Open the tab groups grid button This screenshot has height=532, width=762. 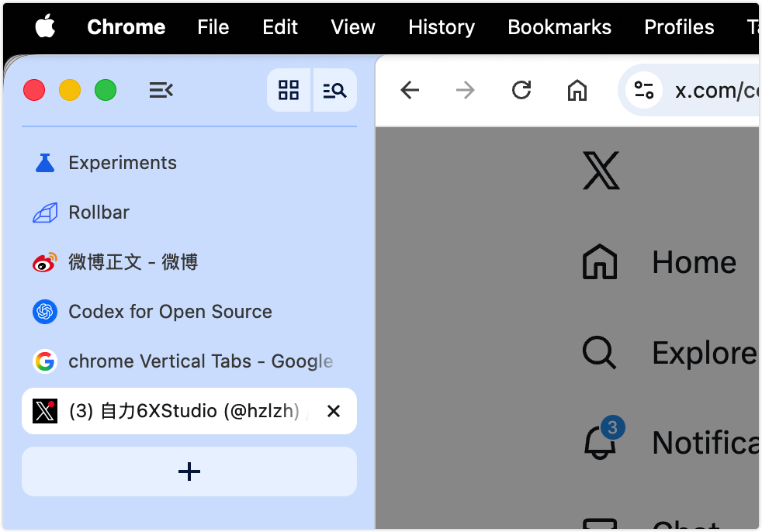point(289,91)
